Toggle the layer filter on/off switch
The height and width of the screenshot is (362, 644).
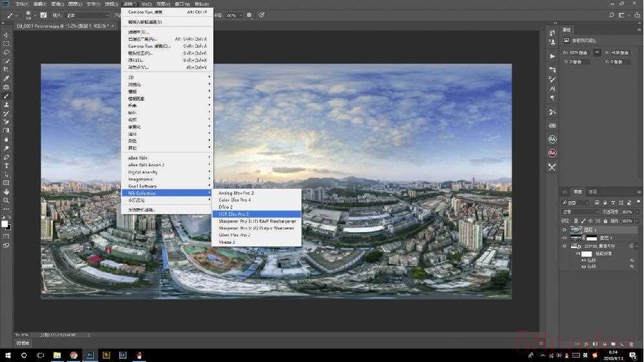(638, 202)
